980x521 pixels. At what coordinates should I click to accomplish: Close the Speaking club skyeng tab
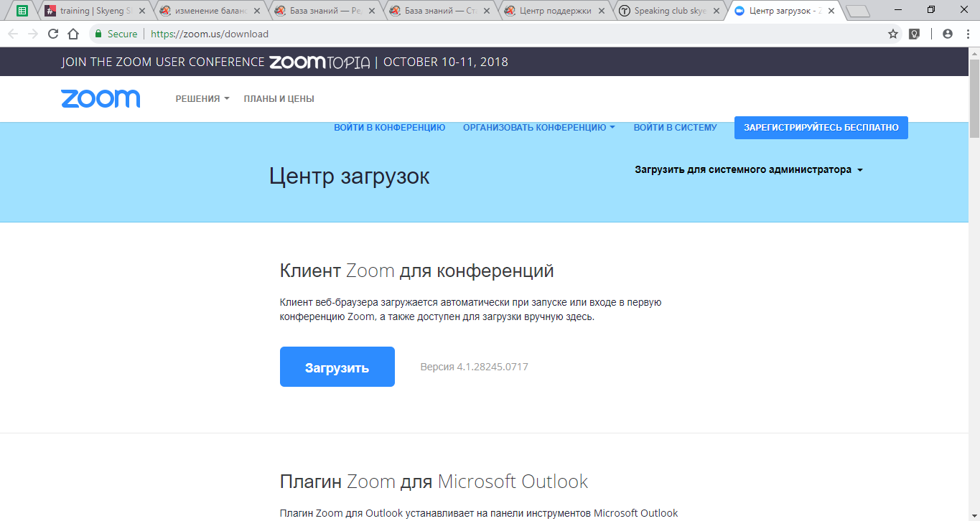(x=717, y=11)
